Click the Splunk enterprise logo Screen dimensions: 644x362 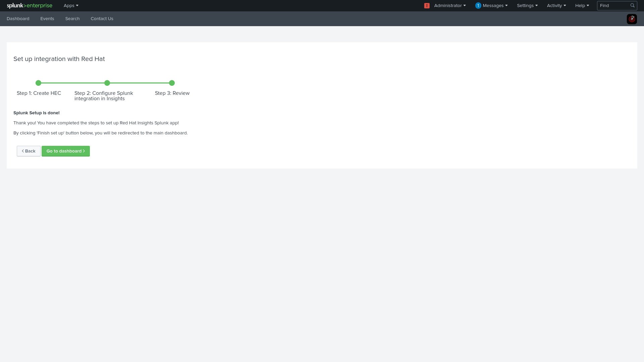click(30, 6)
